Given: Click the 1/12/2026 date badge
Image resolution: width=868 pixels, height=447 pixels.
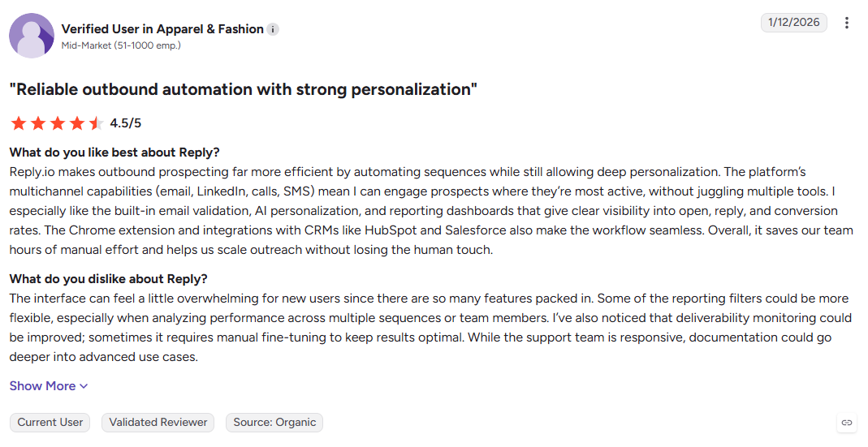Looking at the screenshot, I should (794, 23).
